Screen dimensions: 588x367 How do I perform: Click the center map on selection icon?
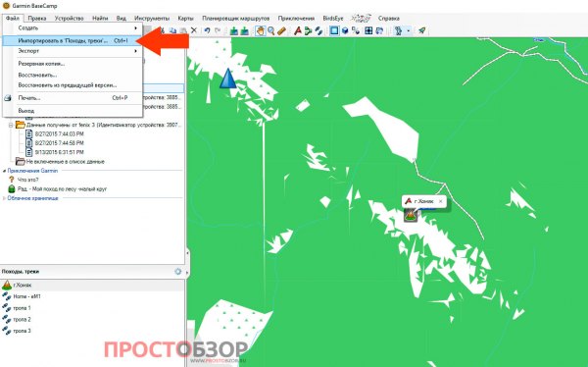tap(368, 30)
